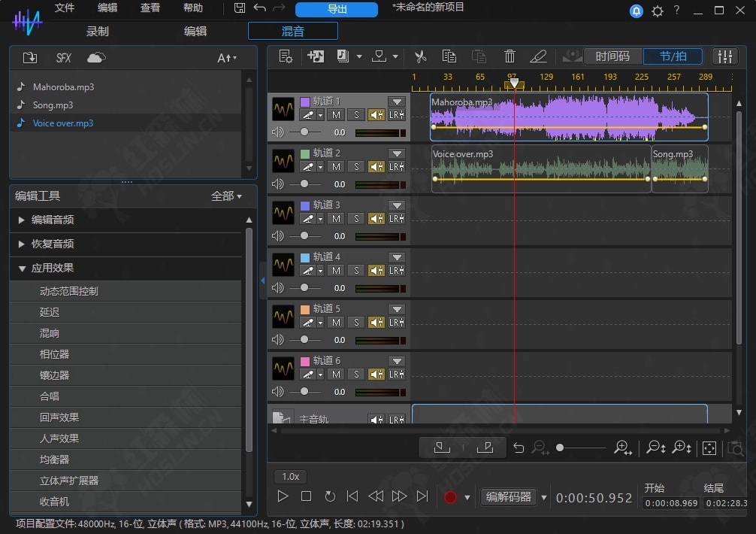Click the play button in transport controls
Viewport: 756px width, 534px height.
tap(283, 496)
